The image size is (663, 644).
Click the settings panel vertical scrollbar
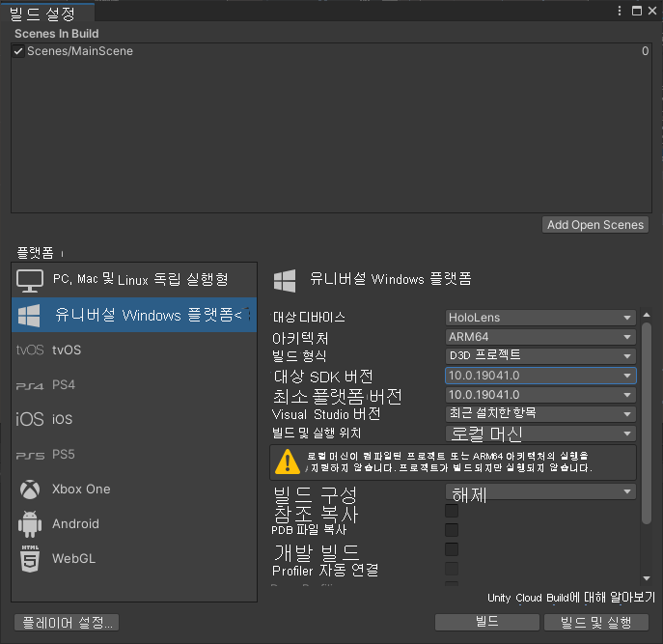(x=646, y=423)
